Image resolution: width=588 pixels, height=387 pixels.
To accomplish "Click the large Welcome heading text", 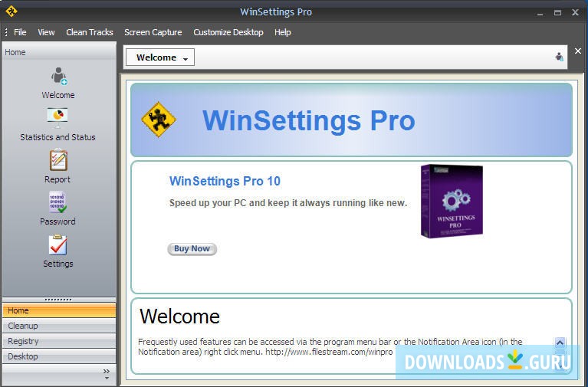I will tap(179, 316).
